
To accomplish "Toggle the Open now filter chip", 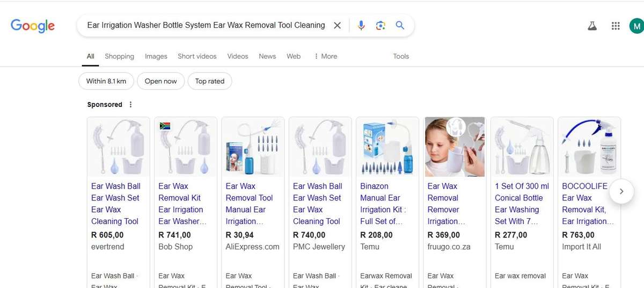I will pos(160,81).
